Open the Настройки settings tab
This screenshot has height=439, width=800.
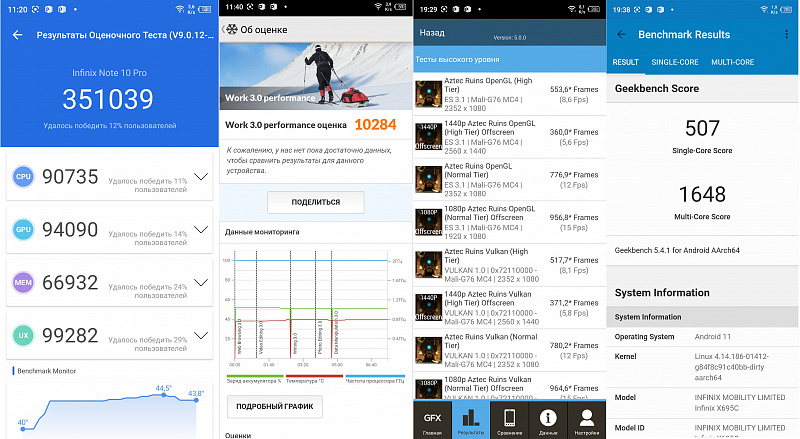(x=587, y=420)
